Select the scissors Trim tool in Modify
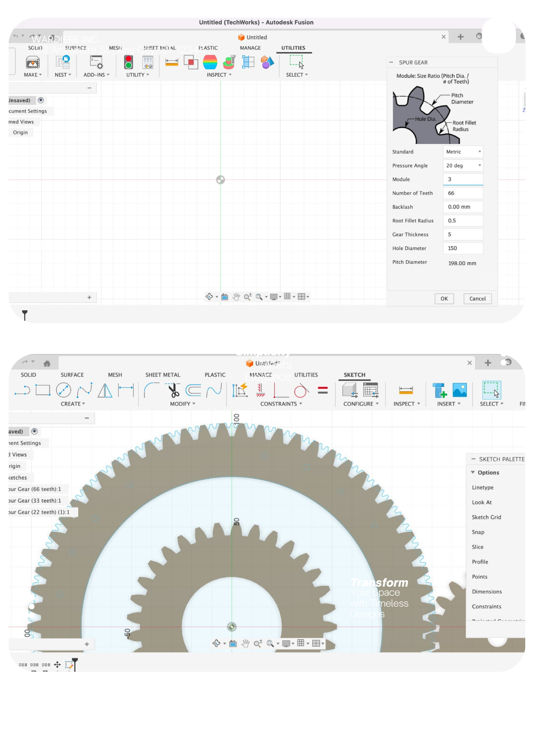This screenshot has width=534, height=756. tap(174, 390)
